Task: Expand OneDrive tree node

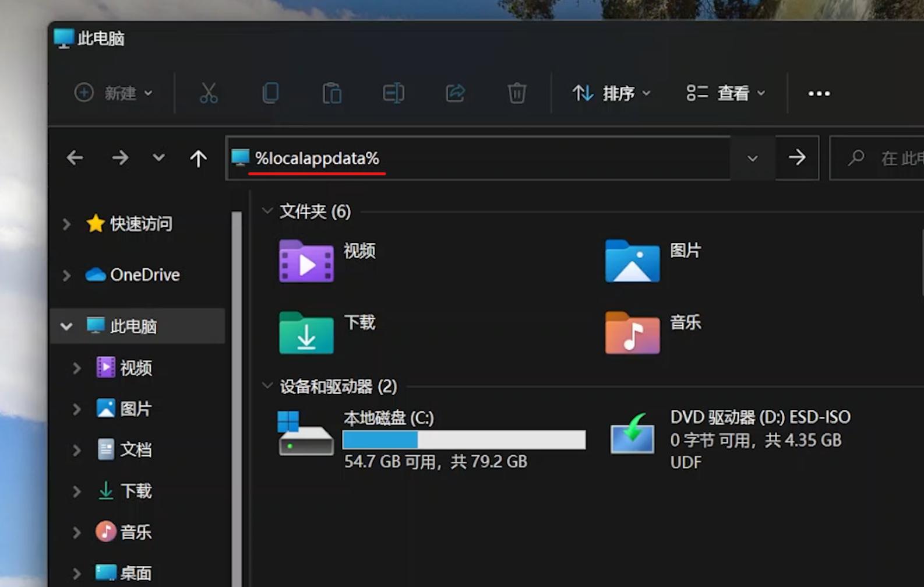Action: coord(66,275)
